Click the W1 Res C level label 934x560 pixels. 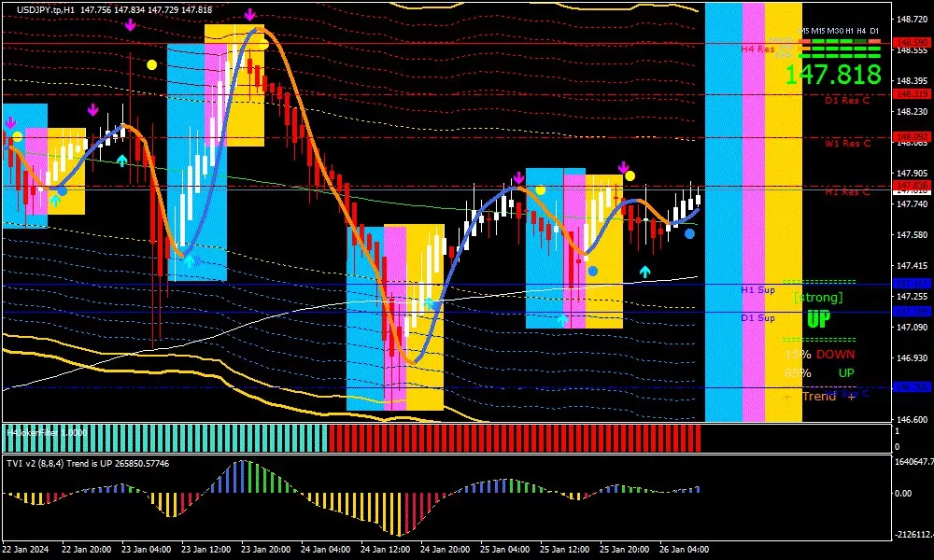[x=847, y=143]
